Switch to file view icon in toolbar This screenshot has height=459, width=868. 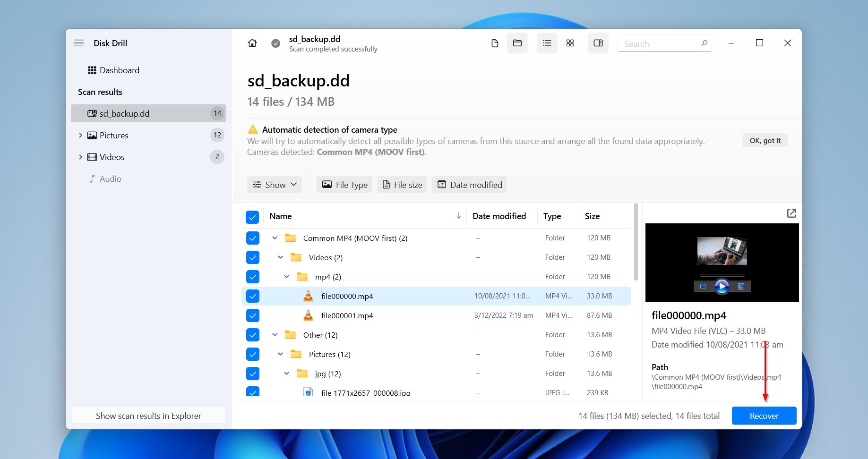[x=495, y=43]
